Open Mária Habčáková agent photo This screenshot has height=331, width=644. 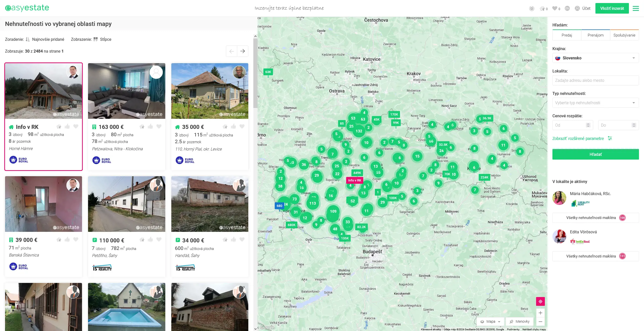coord(559,198)
